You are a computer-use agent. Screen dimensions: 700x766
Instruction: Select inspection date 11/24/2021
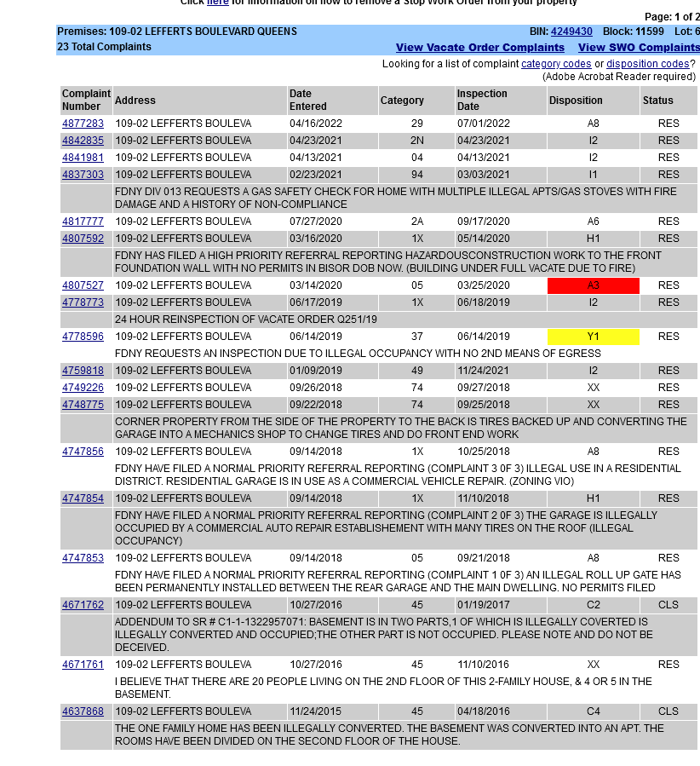(484, 371)
